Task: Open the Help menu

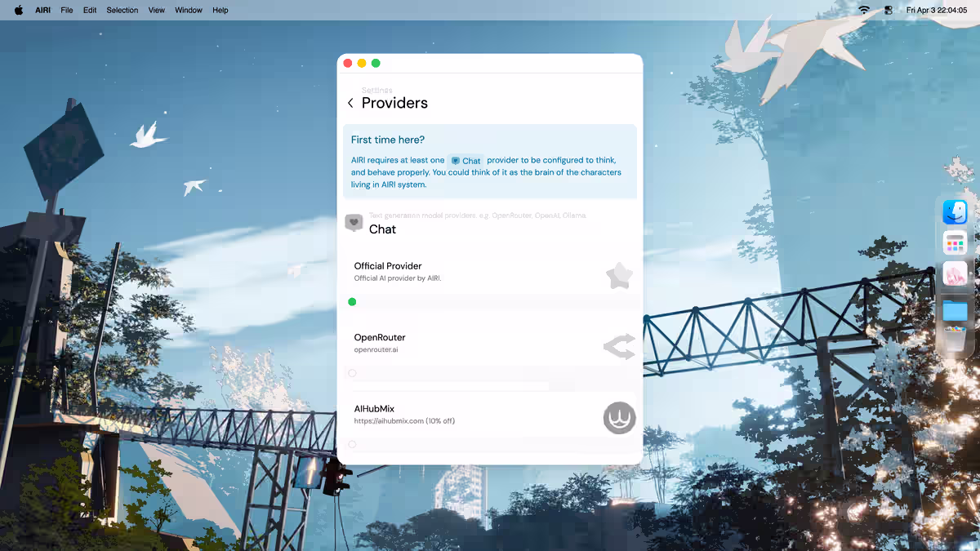Action: [x=220, y=10]
